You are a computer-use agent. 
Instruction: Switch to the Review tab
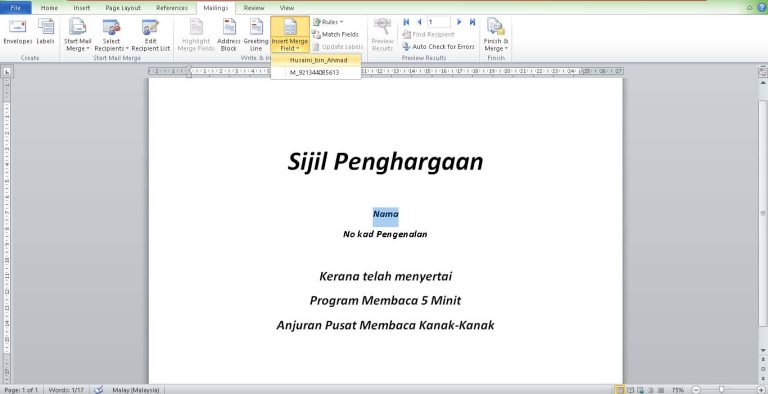tap(254, 8)
